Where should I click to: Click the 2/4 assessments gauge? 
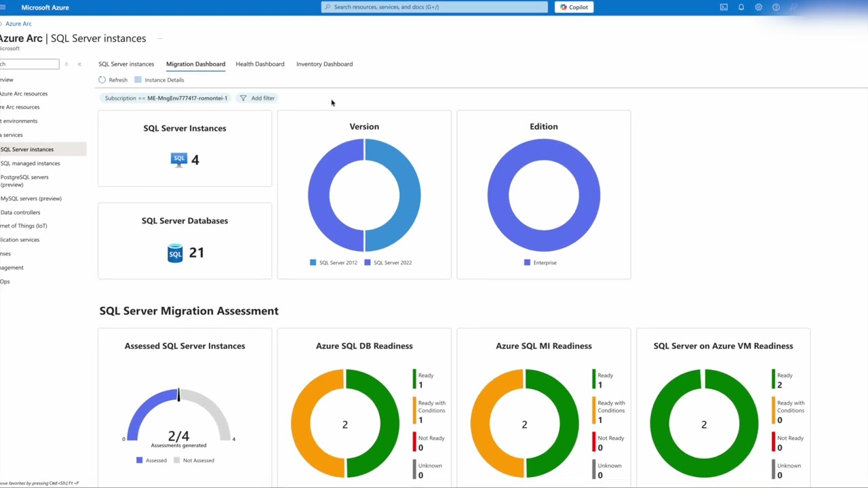(178, 417)
